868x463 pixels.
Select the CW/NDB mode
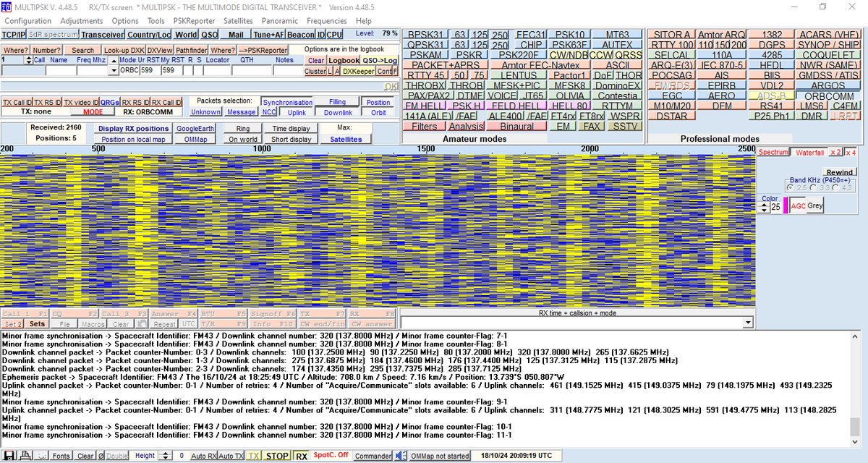[x=568, y=55]
